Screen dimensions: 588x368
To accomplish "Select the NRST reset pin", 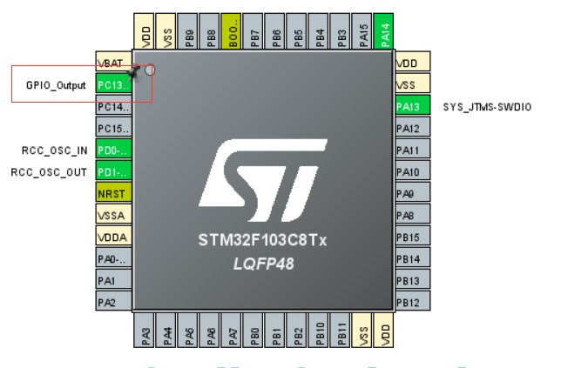I will [113, 193].
